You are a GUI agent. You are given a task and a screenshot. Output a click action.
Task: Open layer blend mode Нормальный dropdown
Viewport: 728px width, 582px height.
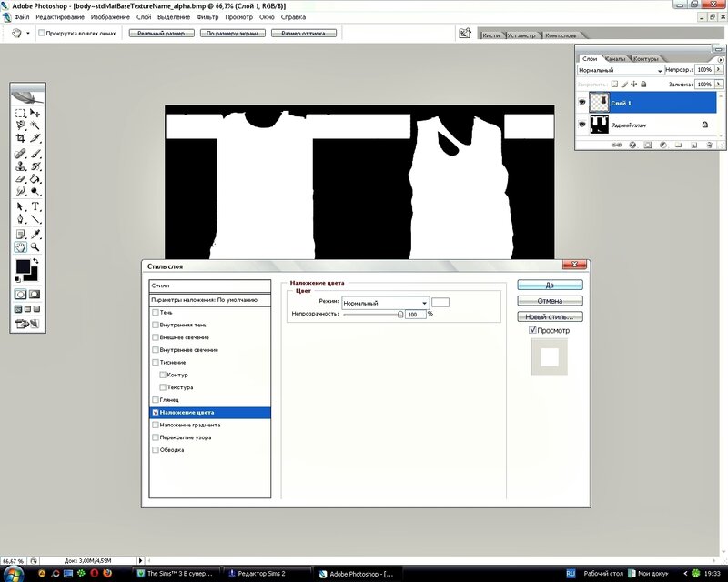click(x=621, y=70)
